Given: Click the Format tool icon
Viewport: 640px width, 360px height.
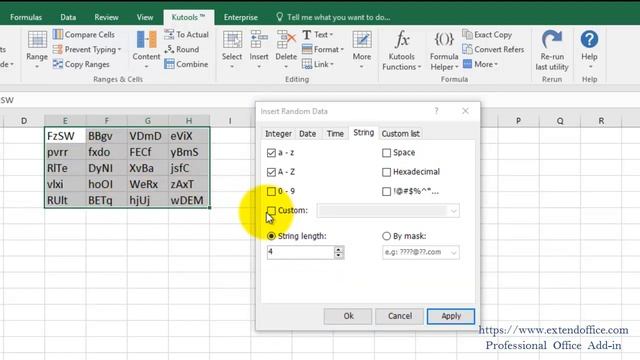Looking at the screenshot, I should coord(307,49).
